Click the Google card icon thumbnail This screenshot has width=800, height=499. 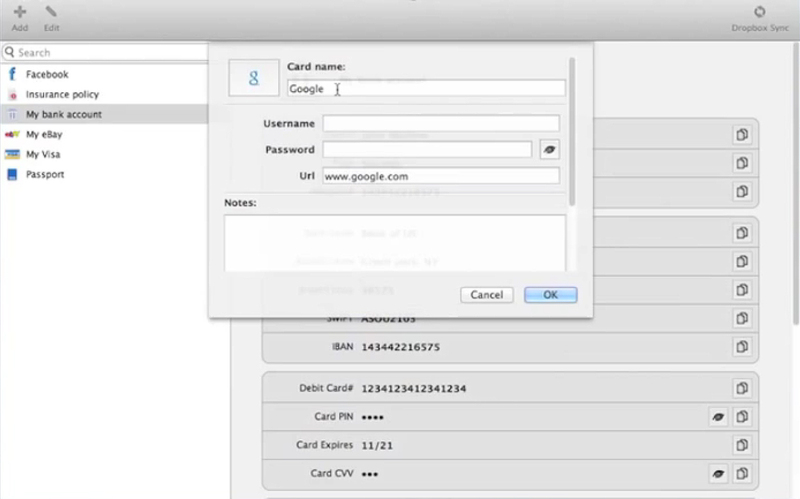click(254, 78)
